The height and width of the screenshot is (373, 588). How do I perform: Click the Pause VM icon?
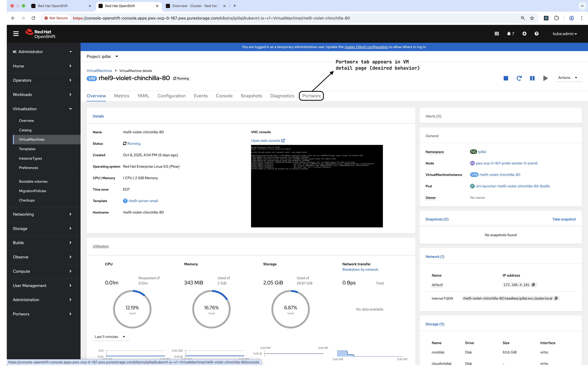(532, 78)
